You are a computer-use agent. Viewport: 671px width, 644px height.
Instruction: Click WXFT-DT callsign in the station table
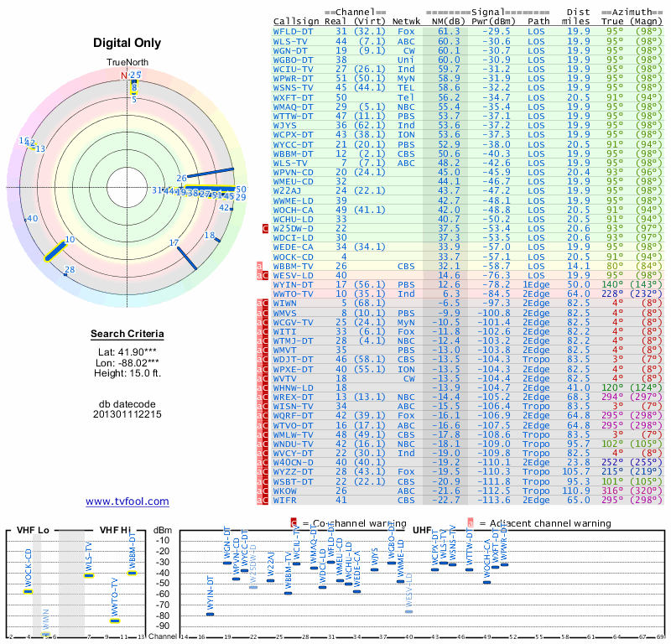293,97
